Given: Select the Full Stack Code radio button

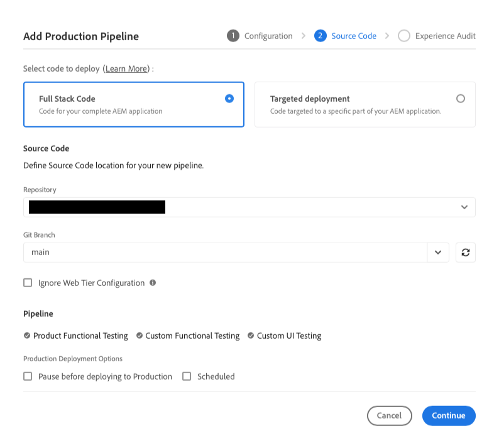Looking at the screenshot, I should coord(229,99).
